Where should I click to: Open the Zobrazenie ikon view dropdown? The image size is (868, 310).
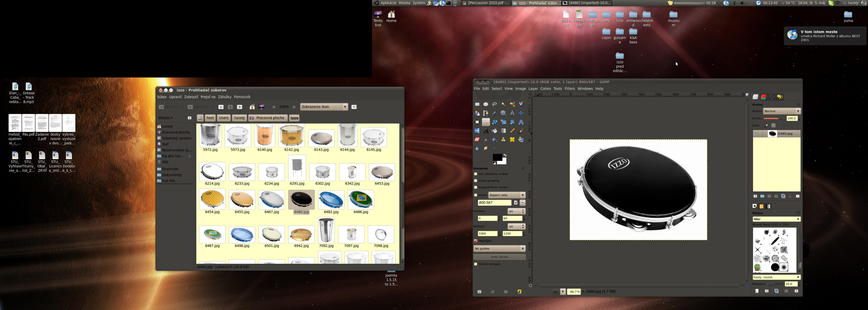coord(324,107)
